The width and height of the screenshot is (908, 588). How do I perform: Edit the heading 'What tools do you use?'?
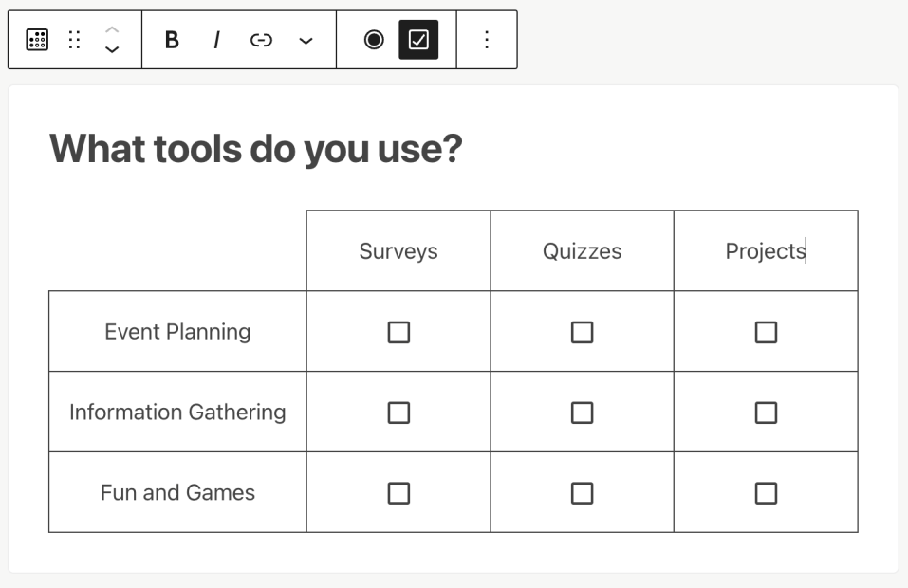[x=255, y=149]
